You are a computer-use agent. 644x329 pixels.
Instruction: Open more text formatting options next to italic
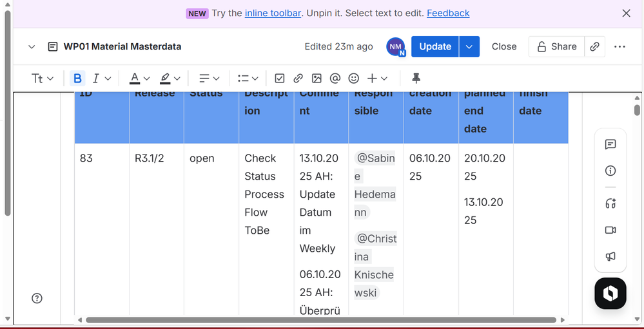tap(108, 78)
